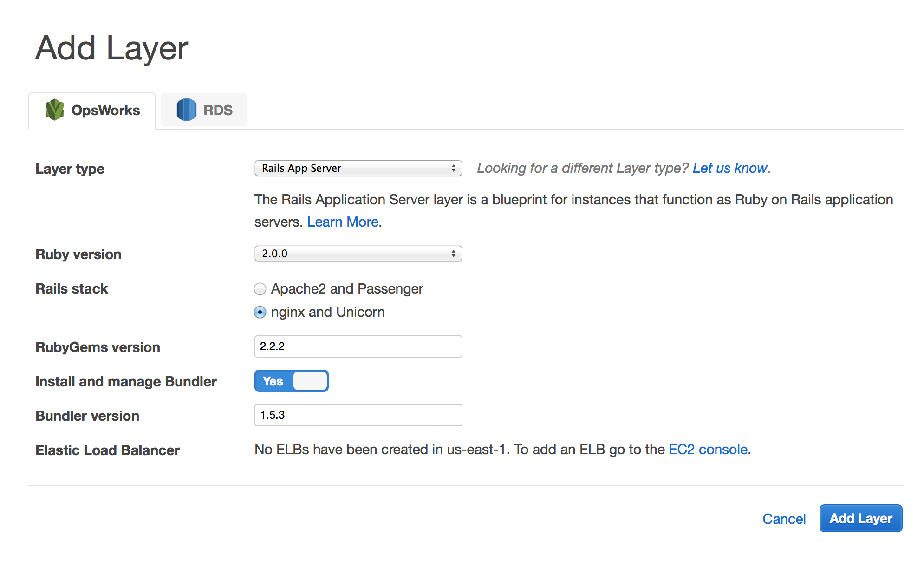This screenshot has height=561, width=924.
Task: Click the nginx and Unicorn label
Action: click(328, 312)
